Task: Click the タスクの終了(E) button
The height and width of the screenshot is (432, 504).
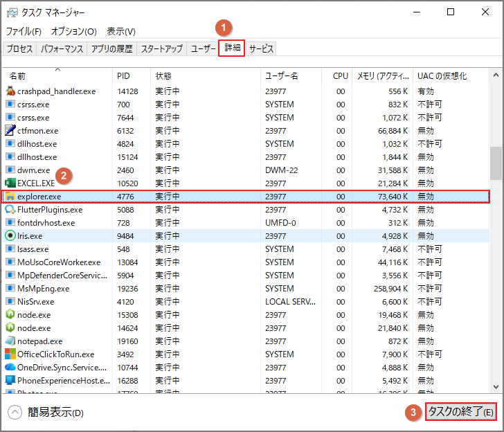Action: [x=461, y=412]
